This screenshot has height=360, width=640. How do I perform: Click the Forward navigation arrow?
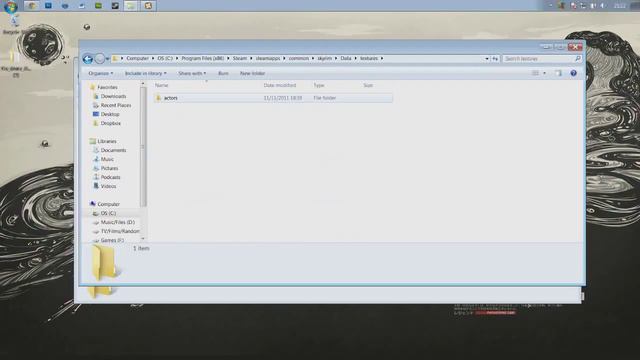(100, 59)
